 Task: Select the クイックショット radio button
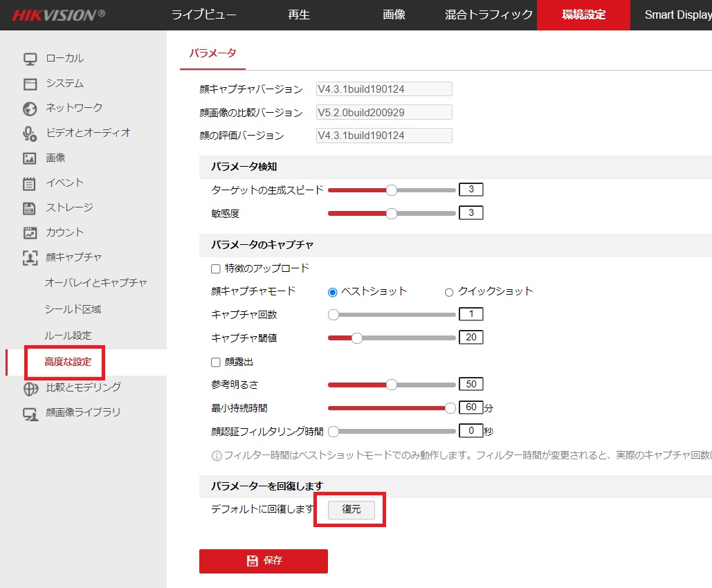(x=448, y=291)
